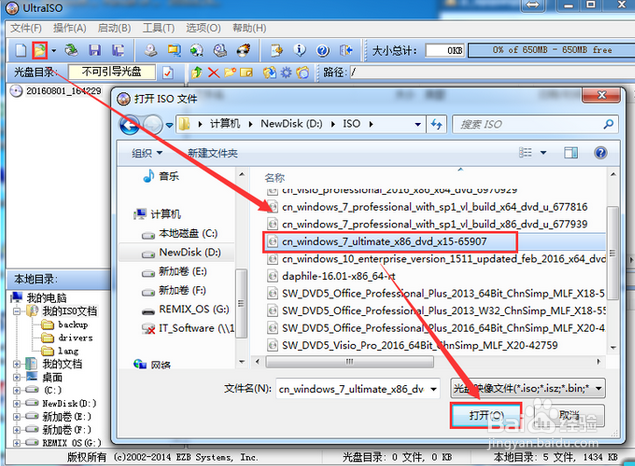This screenshot has width=635, height=466.
Task: Click the Properties icon in disc toolbar
Action: 270,72
